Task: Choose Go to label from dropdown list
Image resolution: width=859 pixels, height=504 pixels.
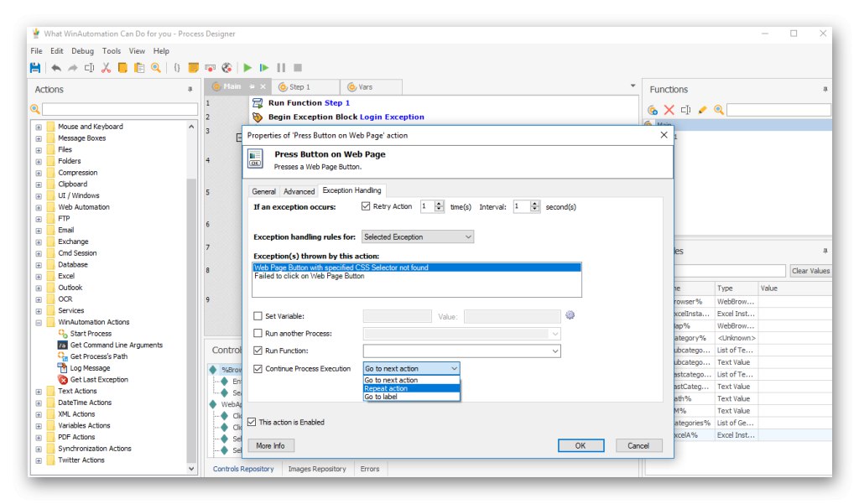Action: (411, 397)
